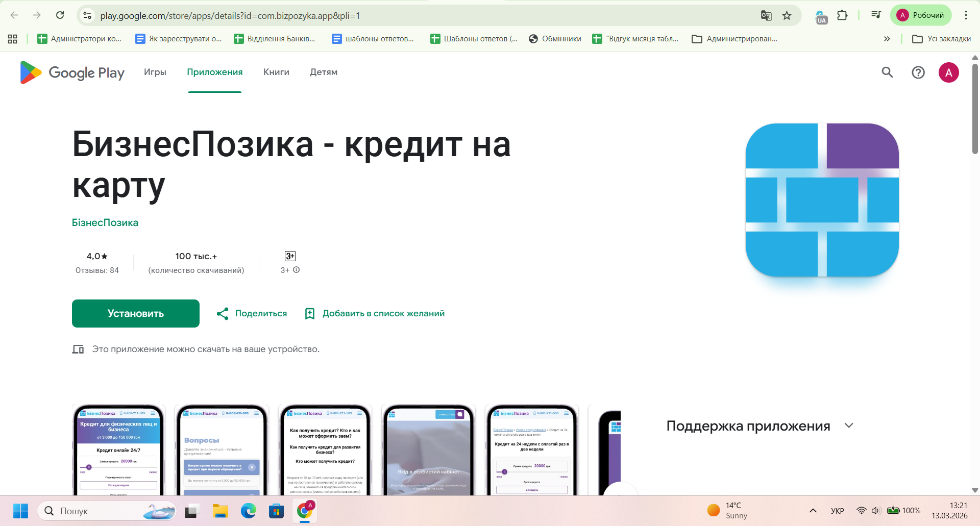Bookmark this page with the star icon
980x526 pixels.
tap(787, 15)
